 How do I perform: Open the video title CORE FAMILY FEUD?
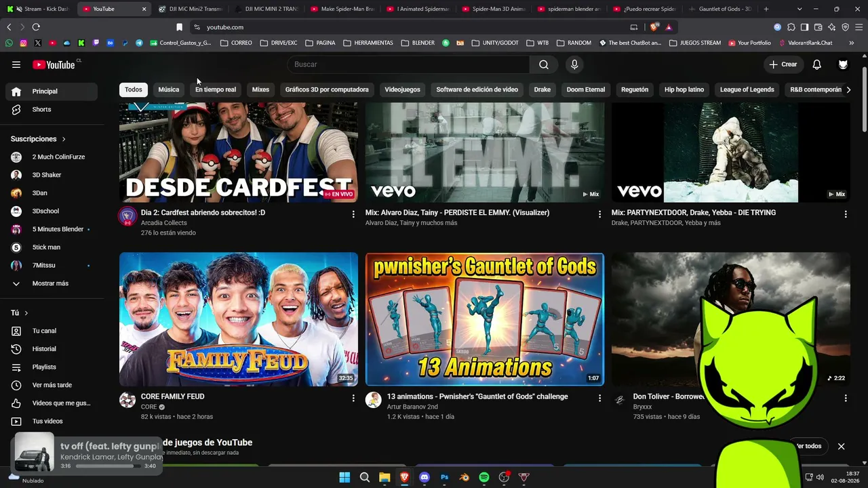point(173,396)
